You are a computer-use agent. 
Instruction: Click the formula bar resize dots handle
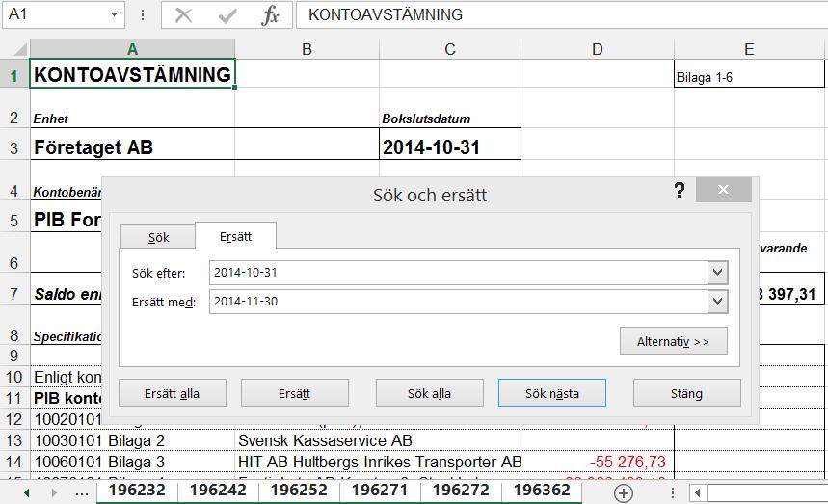click(143, 14)
